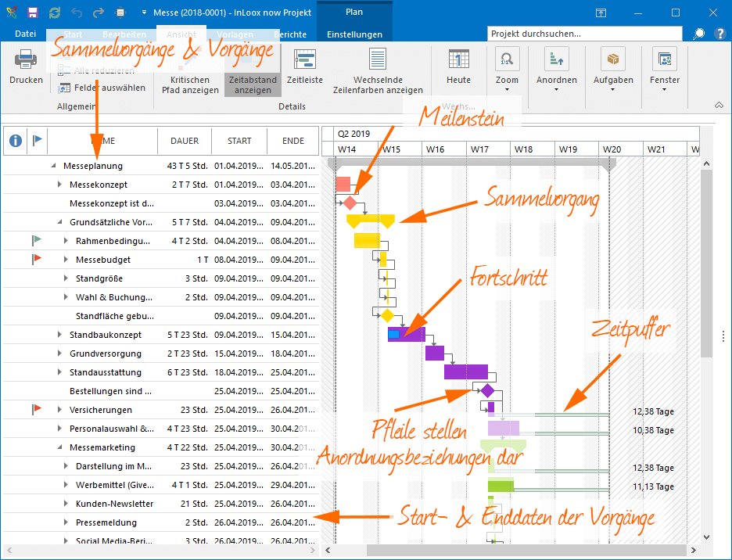Select the Grundversorgung task name

pos(106,354)
